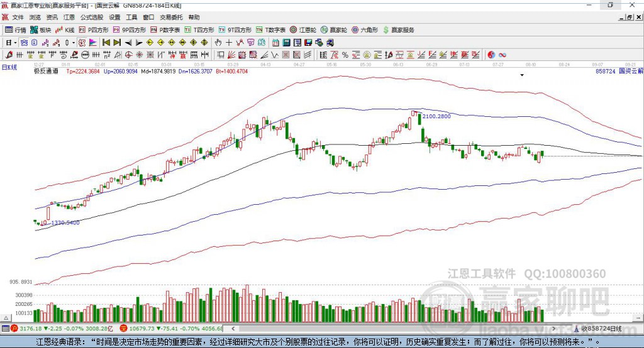
Task: Select the triangle ruler drawing tool
Action: (x=118, y=55)
